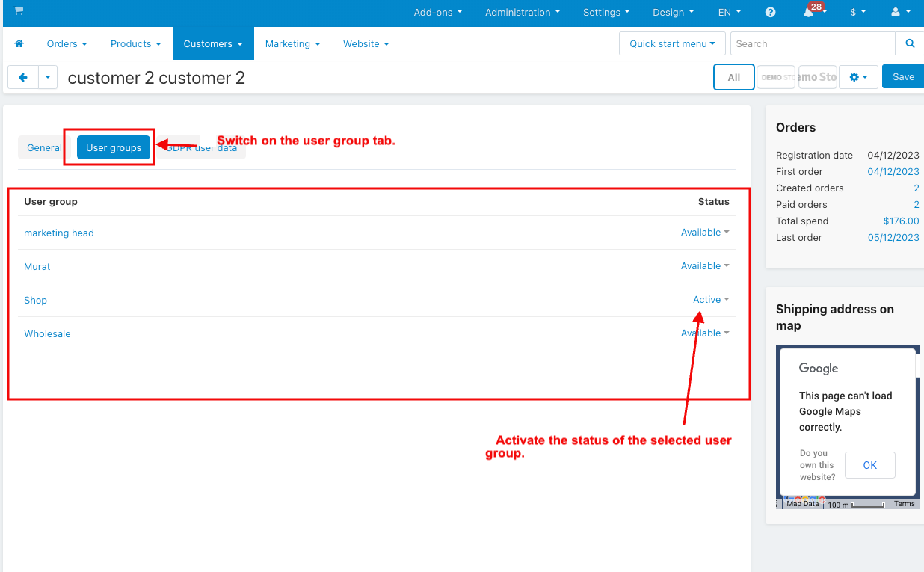Go to the home dashboard icon
924x572 pixels.
(19, 44)
